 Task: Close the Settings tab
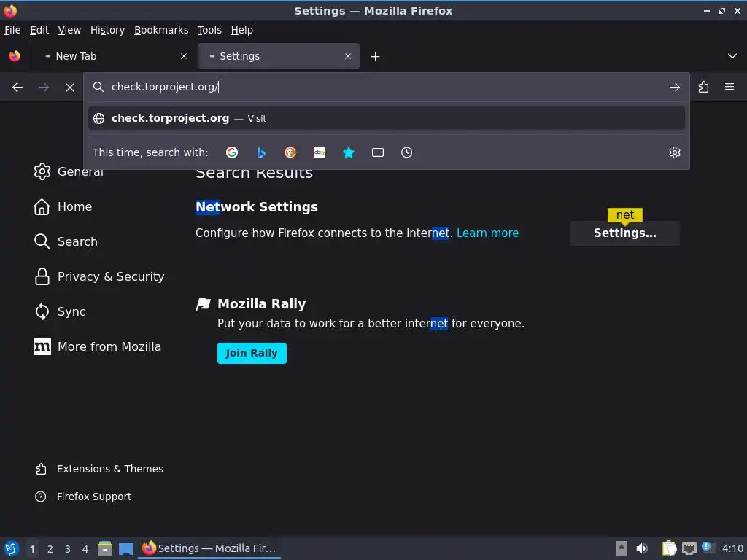tap(348, 56)
